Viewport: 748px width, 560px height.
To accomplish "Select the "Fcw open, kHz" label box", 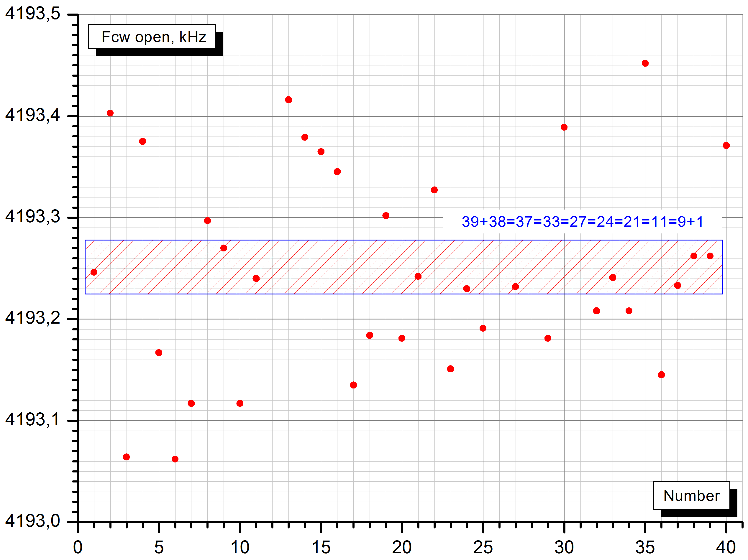I will pyautogui.click(x=152, y=37).
